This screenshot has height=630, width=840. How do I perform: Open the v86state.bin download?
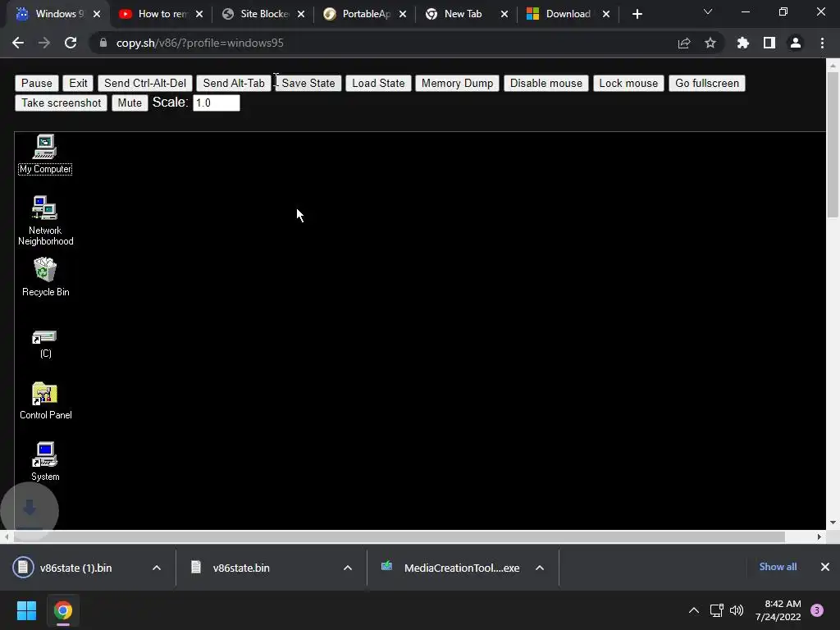pos(241,568)
